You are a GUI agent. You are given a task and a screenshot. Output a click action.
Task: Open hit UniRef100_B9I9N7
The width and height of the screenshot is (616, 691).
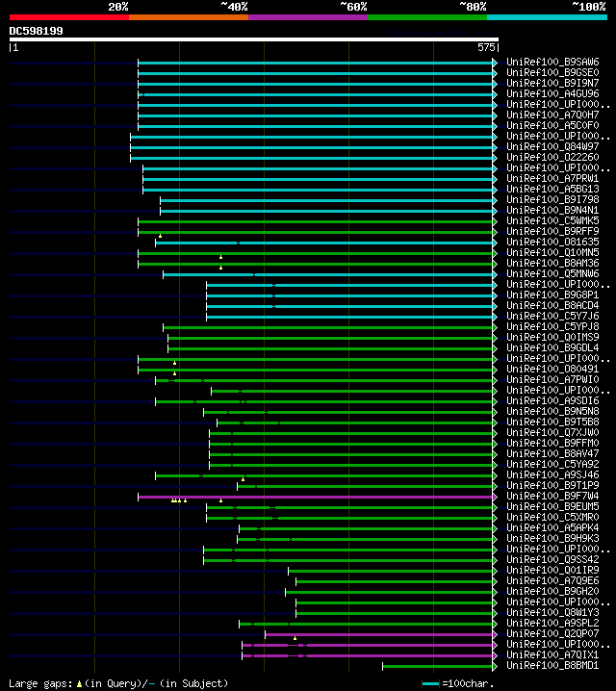pyautogui.click(x=552, y=84)
